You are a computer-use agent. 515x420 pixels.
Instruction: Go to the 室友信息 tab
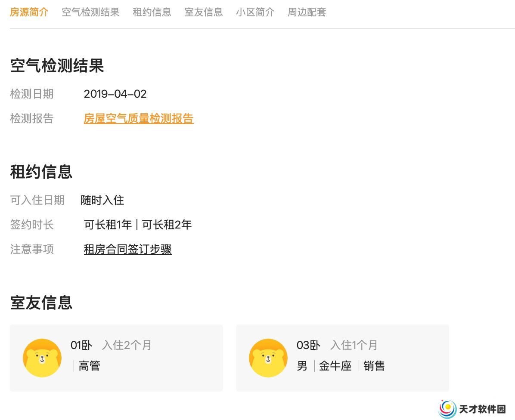(204, 12)
